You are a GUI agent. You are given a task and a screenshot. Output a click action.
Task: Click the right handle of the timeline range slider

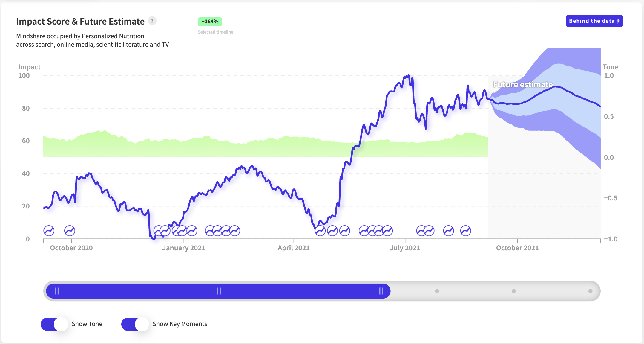click(381, 291)
